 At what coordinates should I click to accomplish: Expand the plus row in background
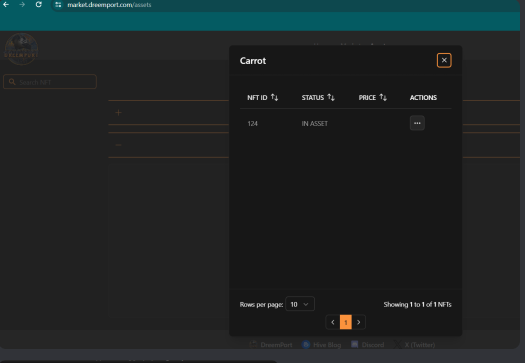[x=119, y=113]
